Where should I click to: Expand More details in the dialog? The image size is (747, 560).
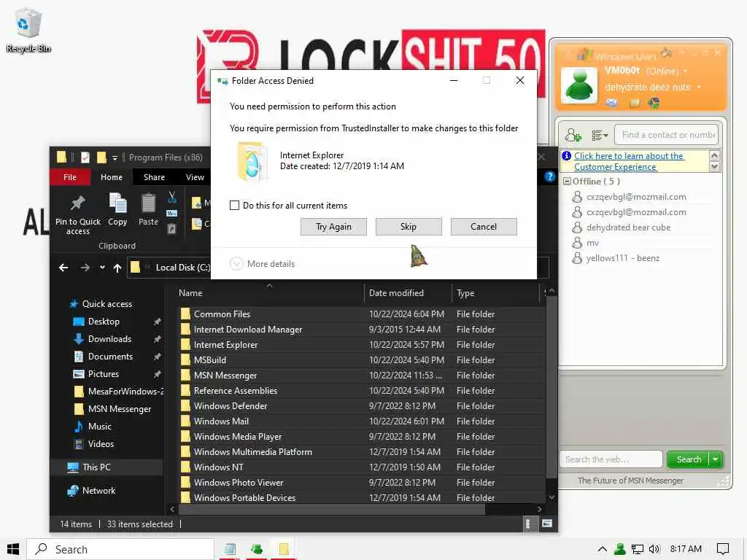(263, 263)
